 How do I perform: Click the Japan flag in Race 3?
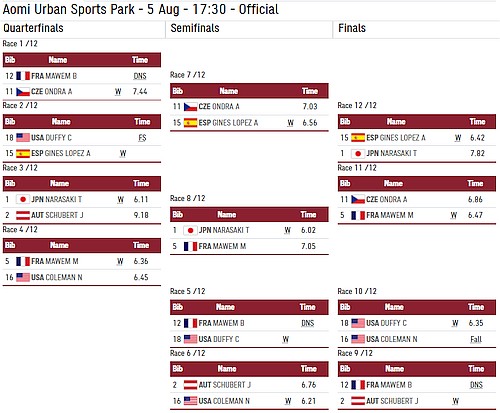click(23, 199)
